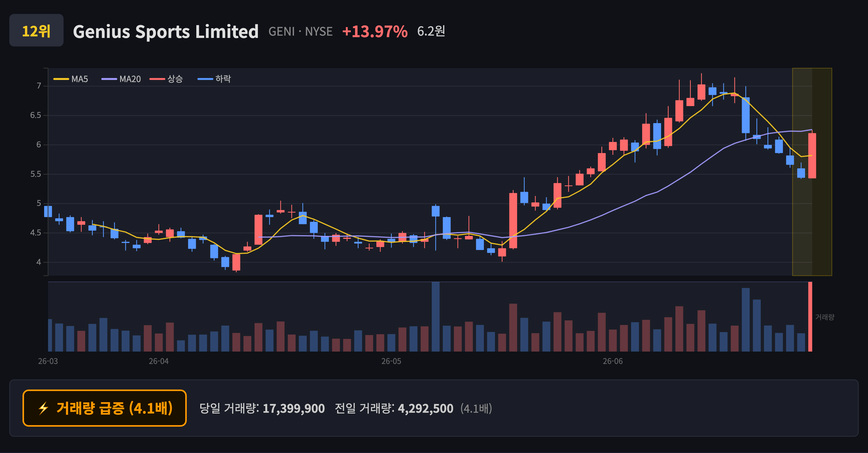
Task: Click the +13.97% change value
Action: pos(375,32)
